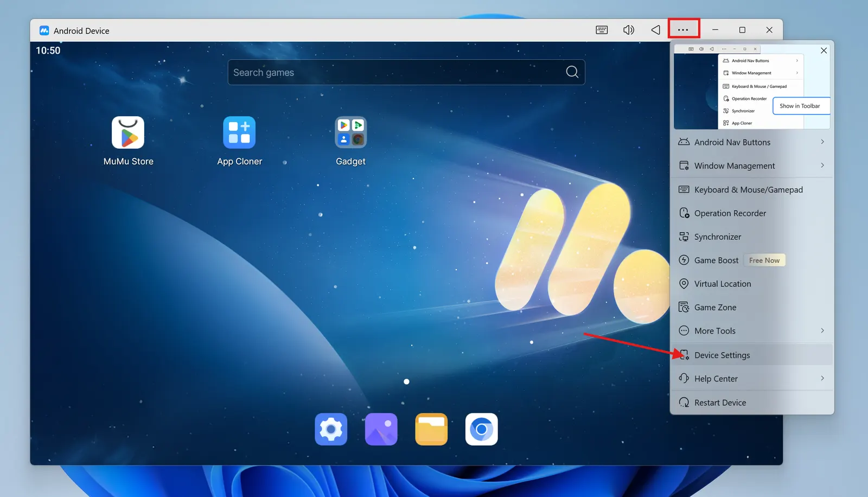This screenshot has height=497, width=868.
Task: Click the Help Center headset icon
Action: pos(684,378)
